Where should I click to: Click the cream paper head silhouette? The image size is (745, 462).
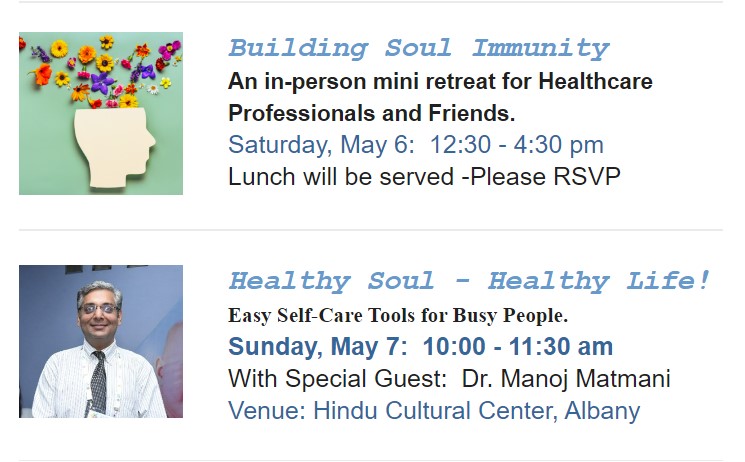[x=114, y=147]
